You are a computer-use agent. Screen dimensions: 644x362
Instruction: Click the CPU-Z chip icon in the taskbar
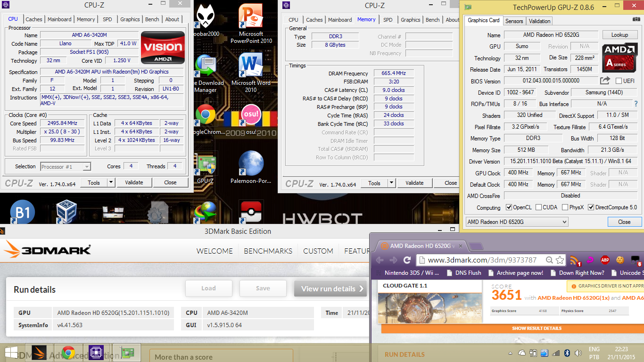pos(96,353)
